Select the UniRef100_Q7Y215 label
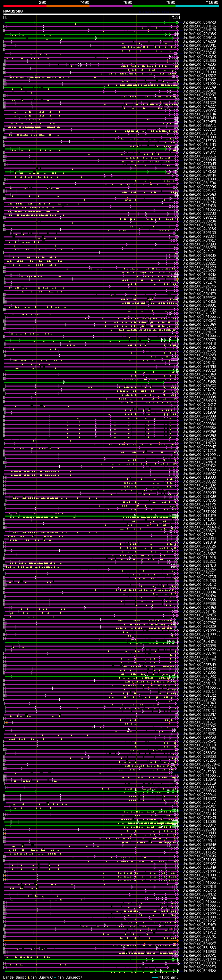This screenshot has height=980, width=222. coord(199,99)
